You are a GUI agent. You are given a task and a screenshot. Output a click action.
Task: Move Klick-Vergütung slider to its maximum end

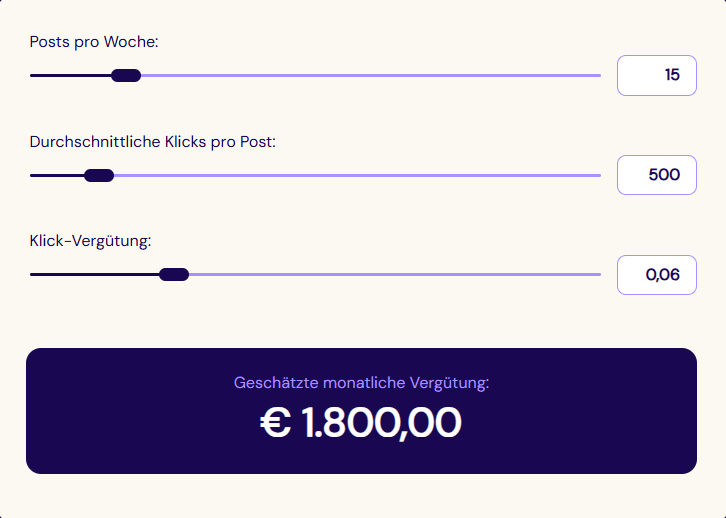click(x=598, y=274)
